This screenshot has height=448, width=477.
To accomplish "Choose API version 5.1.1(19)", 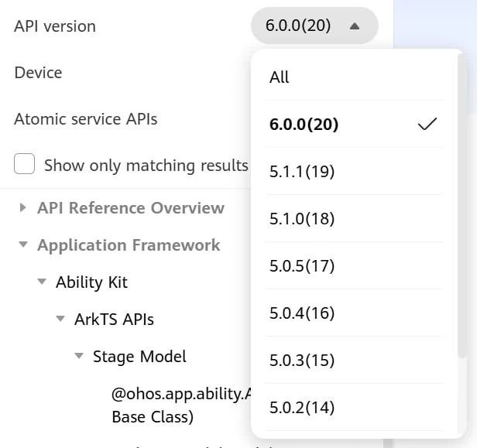I will click(x=355, y=171).
